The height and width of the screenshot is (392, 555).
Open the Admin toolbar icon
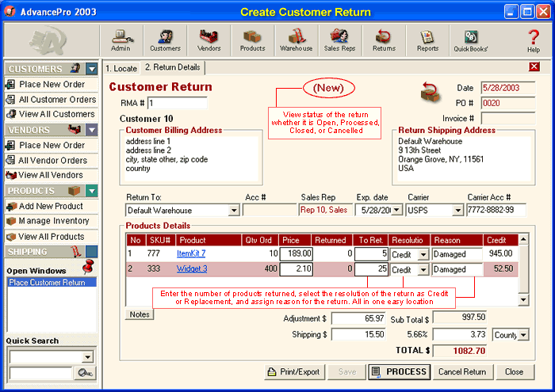[x=121, y=40]
